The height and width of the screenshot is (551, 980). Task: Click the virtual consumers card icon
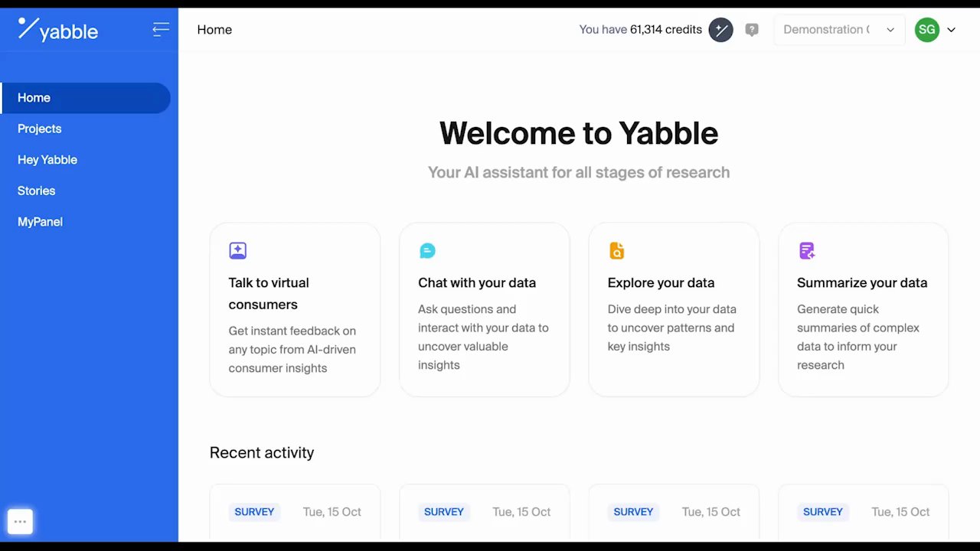click(237, 250)
